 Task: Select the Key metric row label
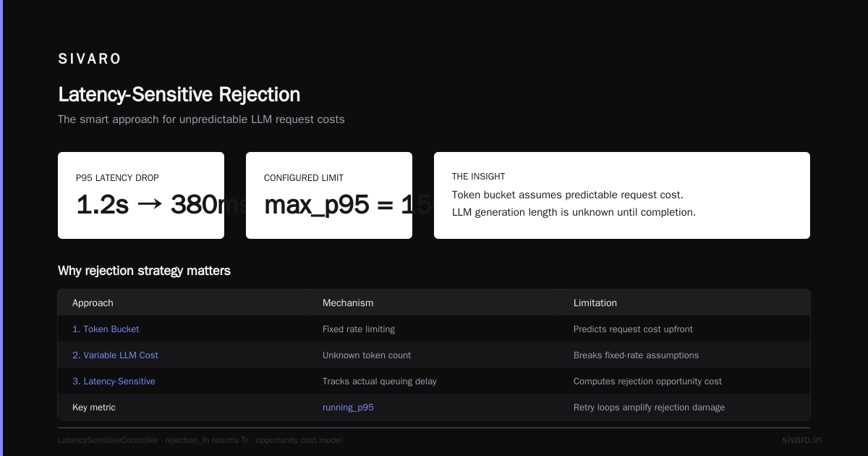(x=94, y=407)
